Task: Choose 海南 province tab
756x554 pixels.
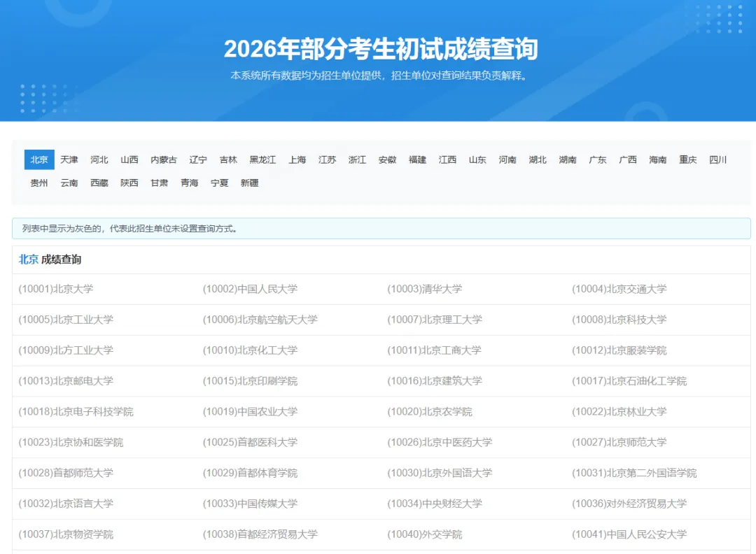Action: 657,159
